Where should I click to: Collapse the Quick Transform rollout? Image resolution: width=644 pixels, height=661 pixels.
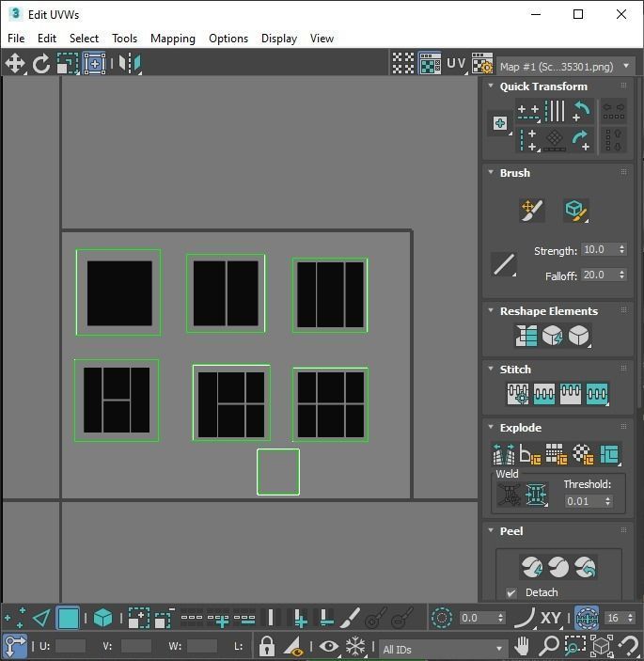click(x=491, y=86)
